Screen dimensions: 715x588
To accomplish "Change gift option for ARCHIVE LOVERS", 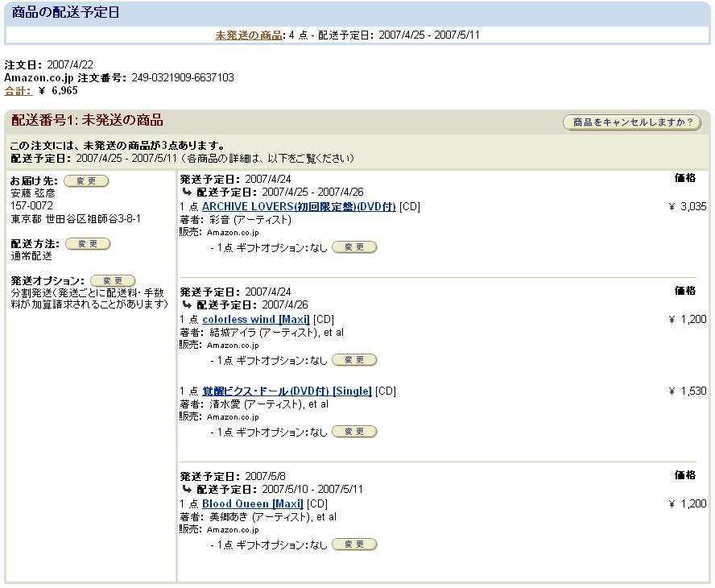I will 354,247.
